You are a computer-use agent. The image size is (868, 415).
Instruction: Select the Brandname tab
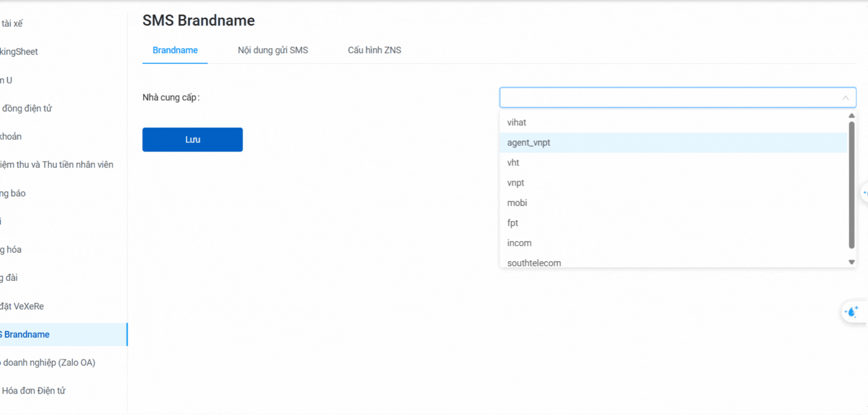(x=175, y=50)
